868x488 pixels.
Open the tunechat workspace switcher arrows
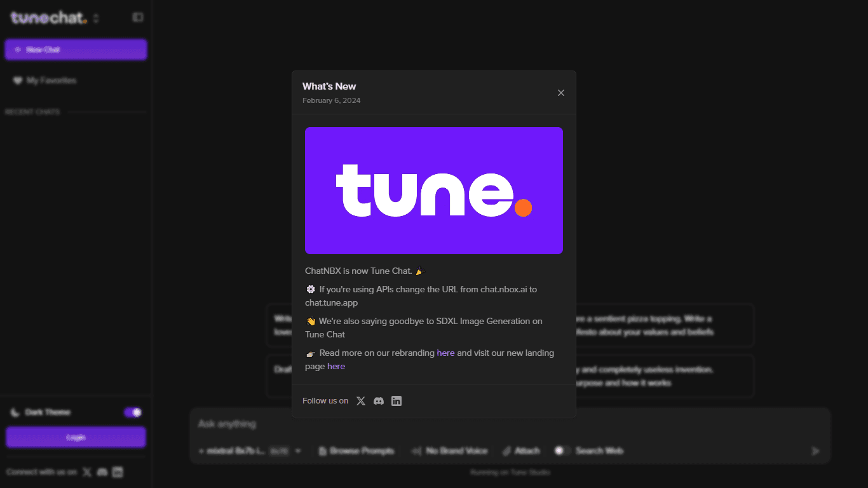point(96,18)
